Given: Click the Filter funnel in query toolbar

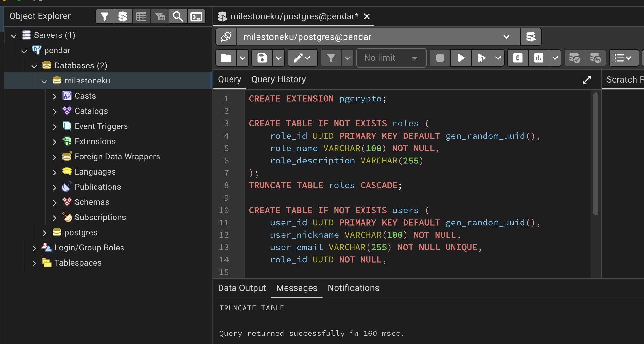Looking at the screenshot, I should (331, 58).
